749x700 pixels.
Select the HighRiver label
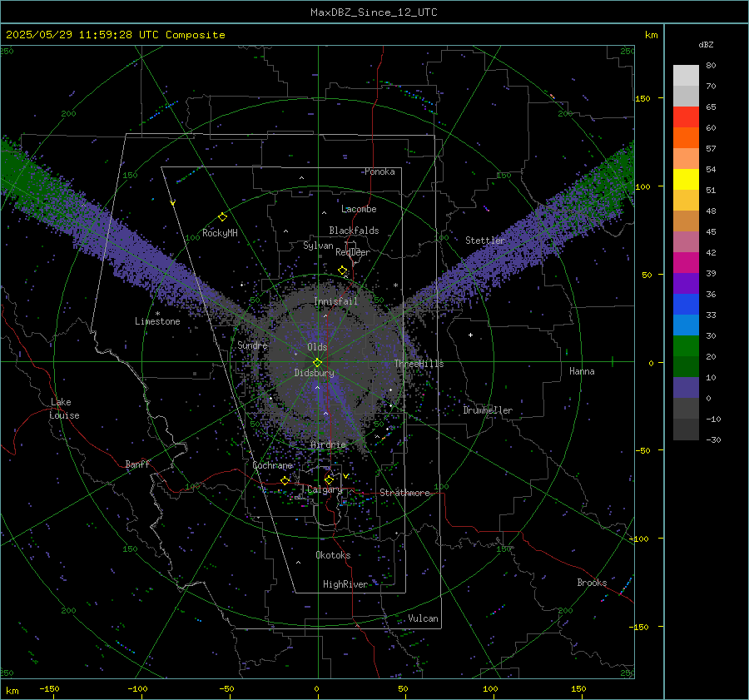click(x=345, y=584)
